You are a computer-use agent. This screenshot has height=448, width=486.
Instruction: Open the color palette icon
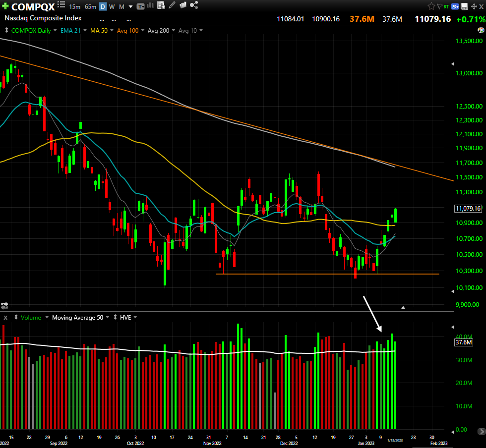pos(481,30)
